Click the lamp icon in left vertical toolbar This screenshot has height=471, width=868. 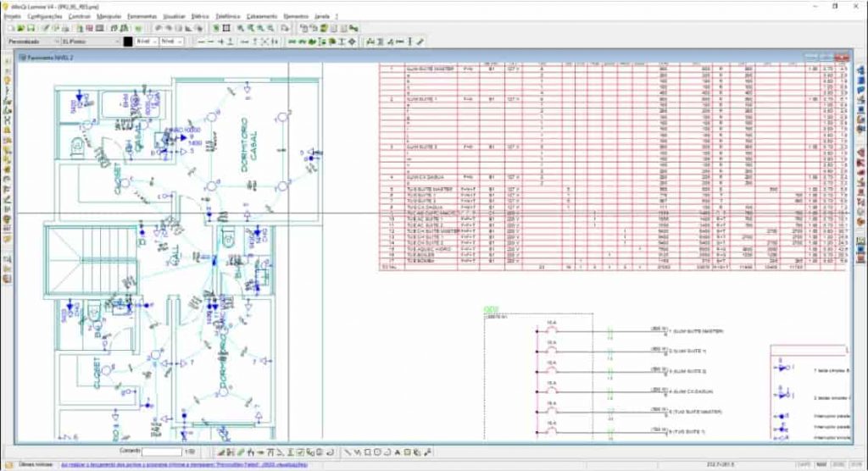(8, 80)
